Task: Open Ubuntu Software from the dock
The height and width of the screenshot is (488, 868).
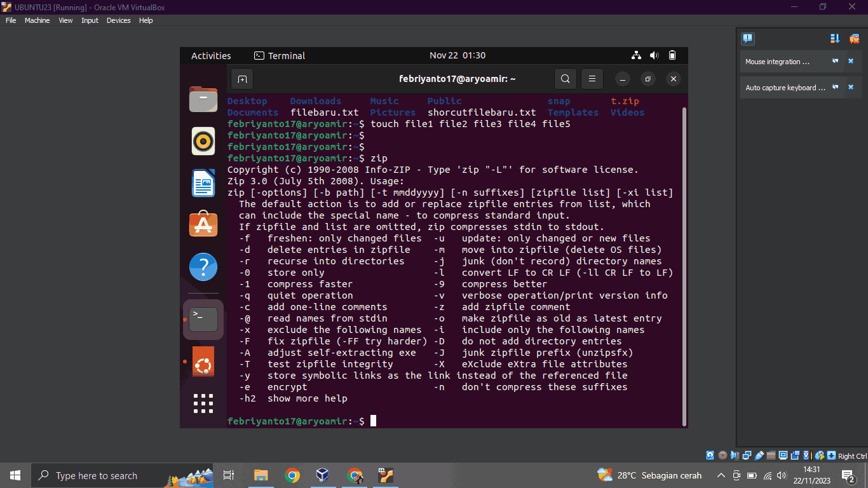Action: (203, 224)
